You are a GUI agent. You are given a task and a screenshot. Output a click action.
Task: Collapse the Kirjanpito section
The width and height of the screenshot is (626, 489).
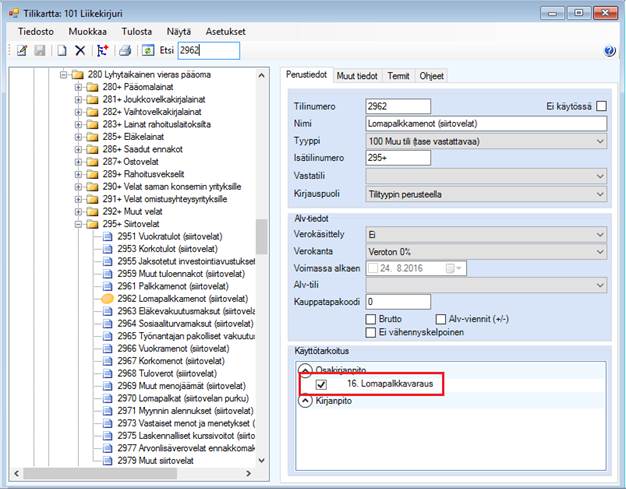pyautogui.click(x=305, y=401)
